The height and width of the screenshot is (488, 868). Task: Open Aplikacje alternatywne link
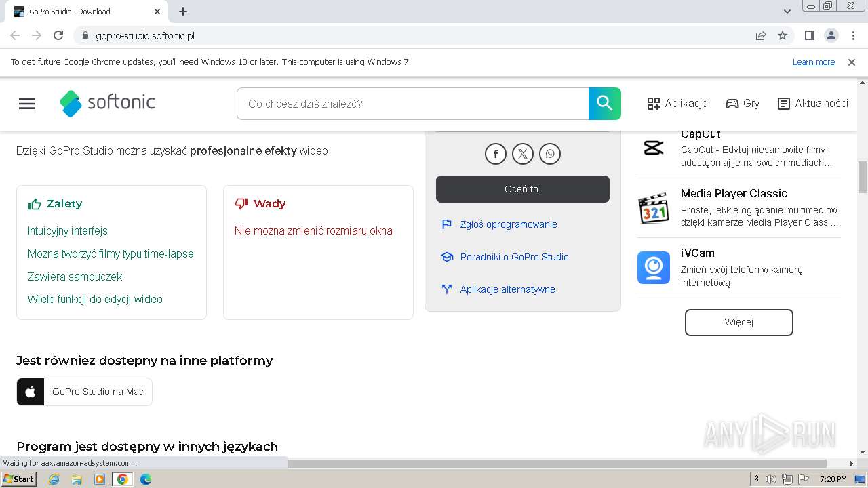507,289
